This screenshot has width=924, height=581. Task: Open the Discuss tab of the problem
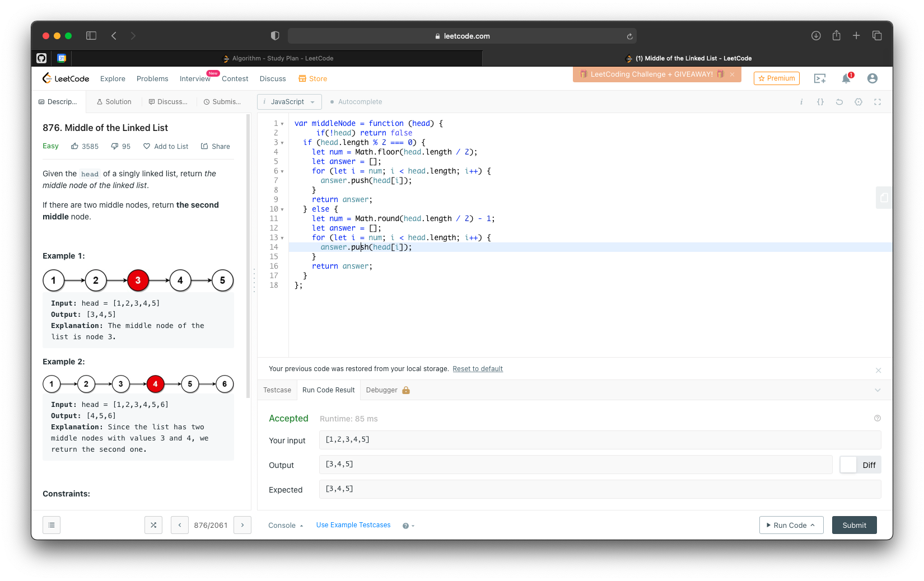pyautogui.click(x=168, y=102)
